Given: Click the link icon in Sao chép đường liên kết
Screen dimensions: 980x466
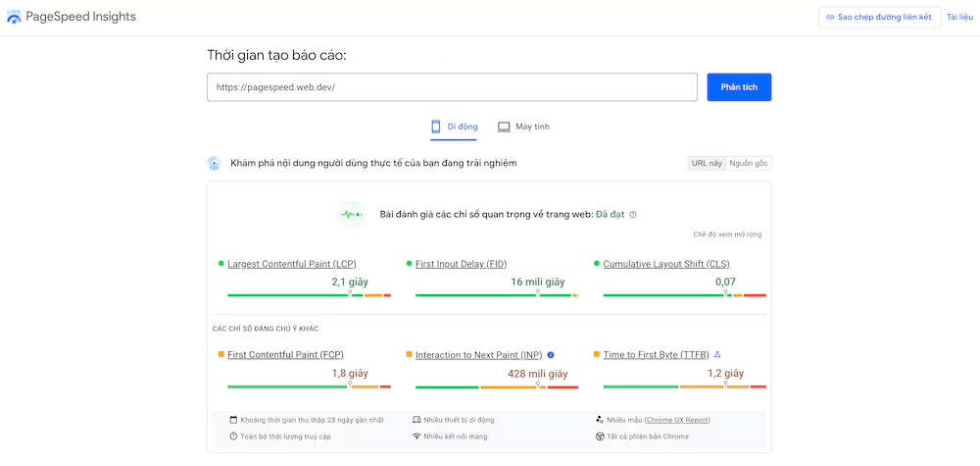Looking at the screenshot, I should [x=830, y=18].
